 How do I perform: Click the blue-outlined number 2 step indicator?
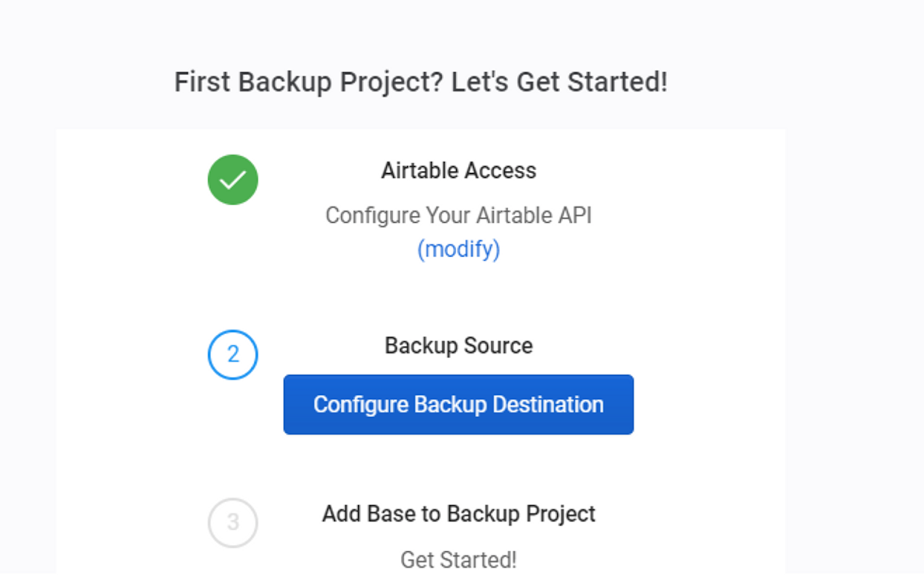233,354
